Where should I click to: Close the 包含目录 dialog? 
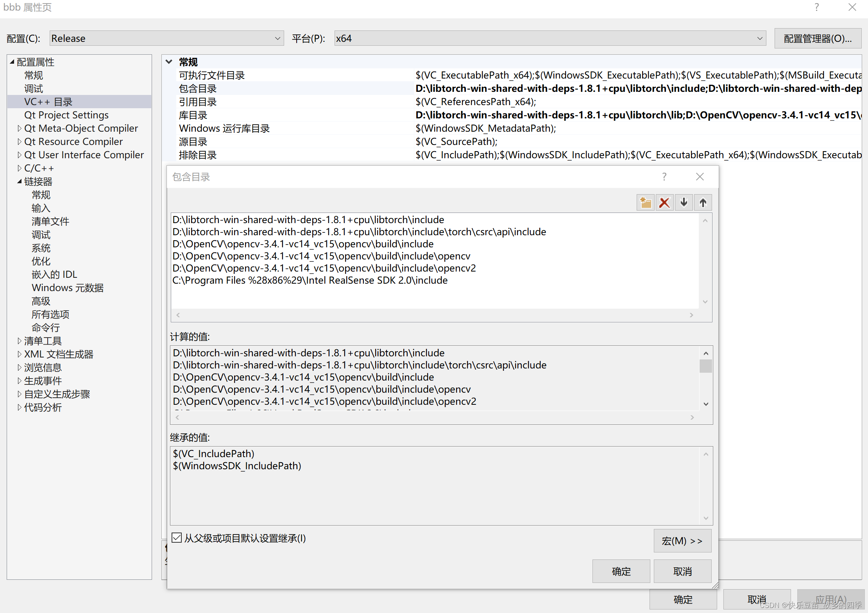[x=700, y=177]
